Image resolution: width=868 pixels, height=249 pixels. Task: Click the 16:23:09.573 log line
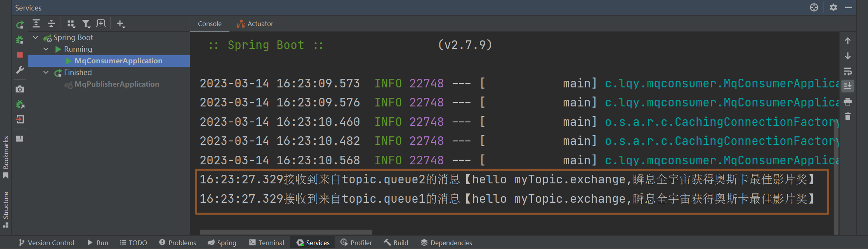(x=519, y=84)
